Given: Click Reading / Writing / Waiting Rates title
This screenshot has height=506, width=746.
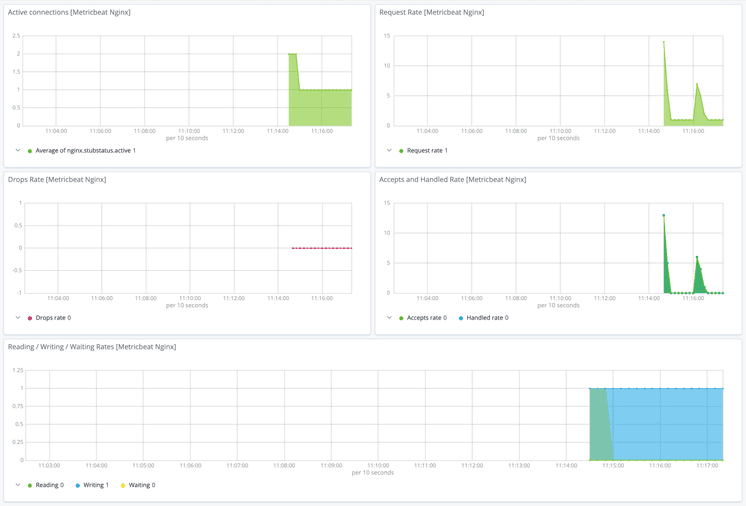Looking at the screenshot, I should 92,346.
